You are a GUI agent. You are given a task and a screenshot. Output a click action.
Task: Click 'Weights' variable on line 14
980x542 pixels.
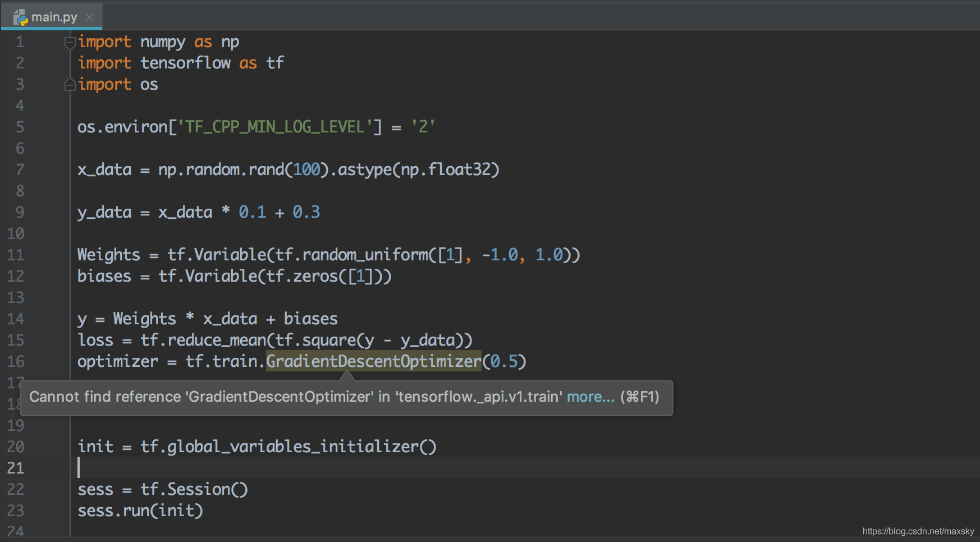[145, 319]
